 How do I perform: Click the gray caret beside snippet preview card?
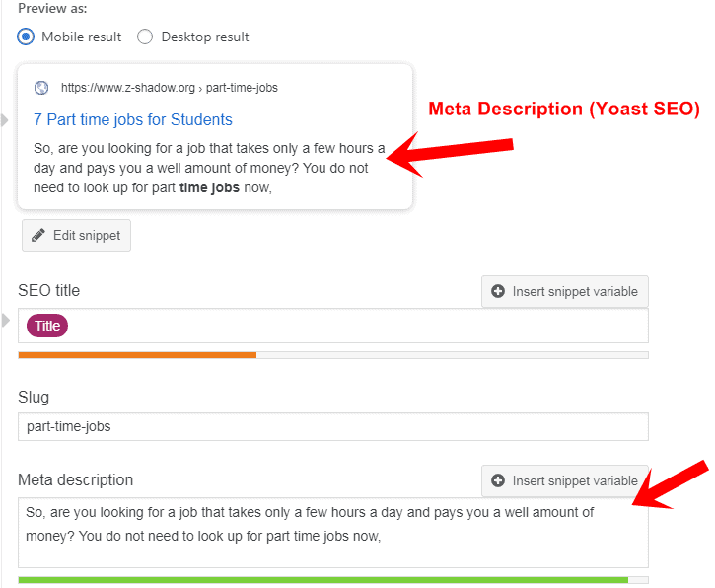coord(5,120)
